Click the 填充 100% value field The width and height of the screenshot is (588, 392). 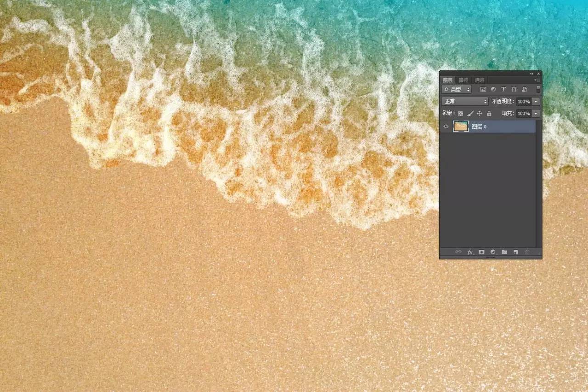click(x=523, y=114)
